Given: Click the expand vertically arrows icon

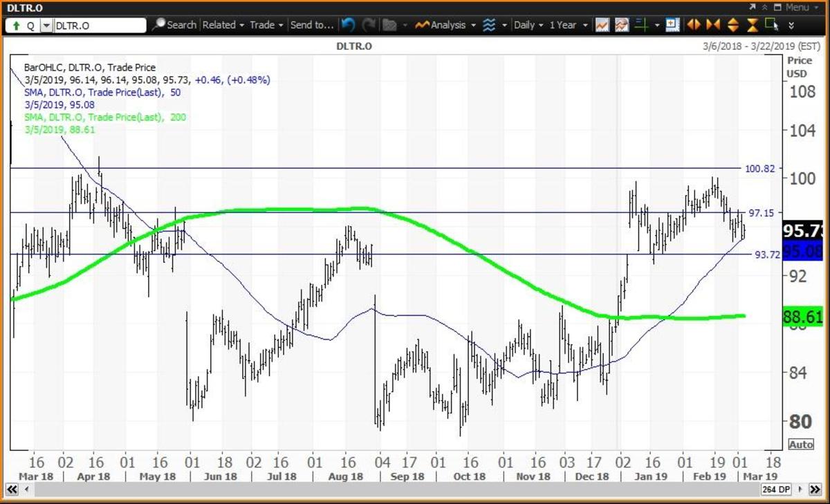Looking at the screenshot, I should 733,25.
